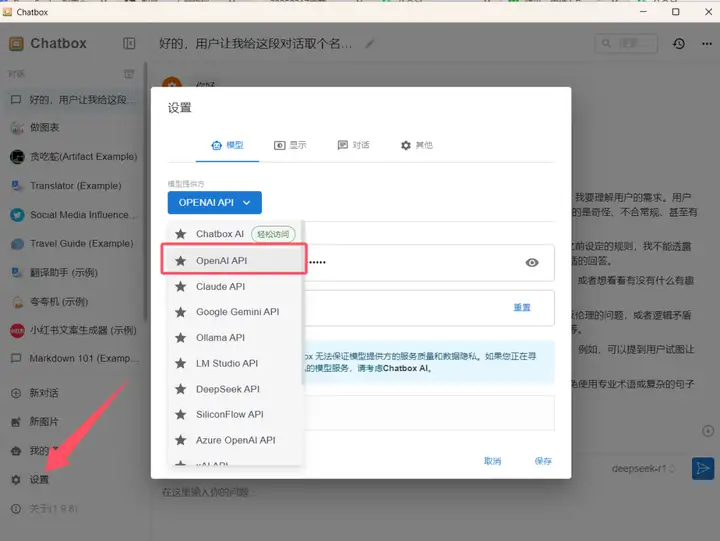
Task: Select Azure OpenAI API from provider list
Action: click(x=234, y=440)
